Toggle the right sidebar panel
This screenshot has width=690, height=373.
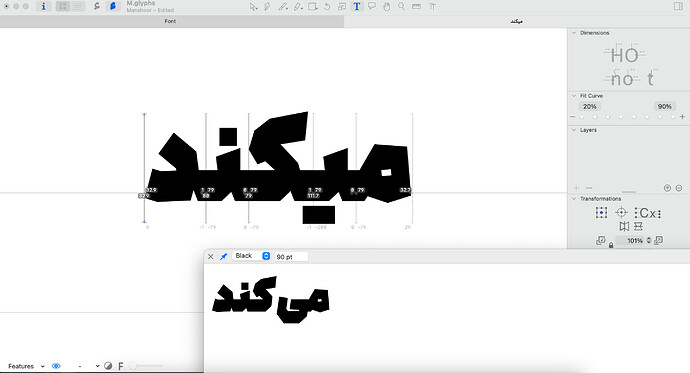[x=678, y=6]
